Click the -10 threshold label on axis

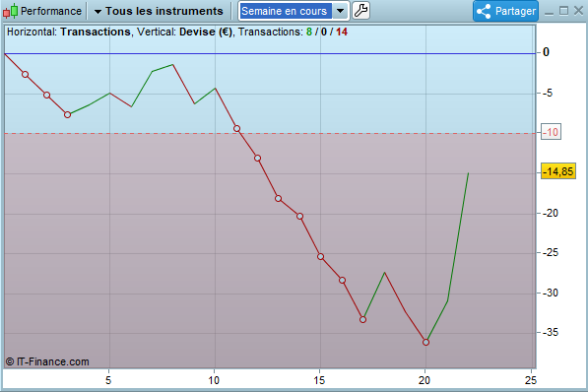[x=551, y=132]
